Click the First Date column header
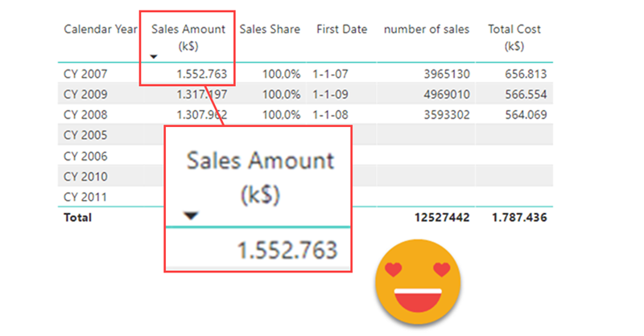 pos(341,30)
